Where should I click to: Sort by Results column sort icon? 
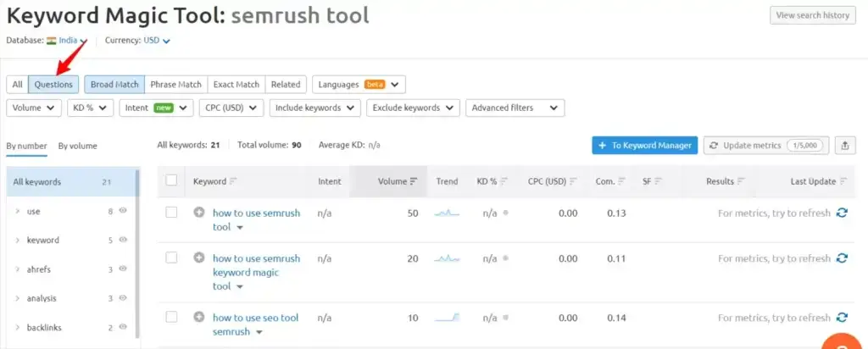pyautogui.click(x=741, y=181)
